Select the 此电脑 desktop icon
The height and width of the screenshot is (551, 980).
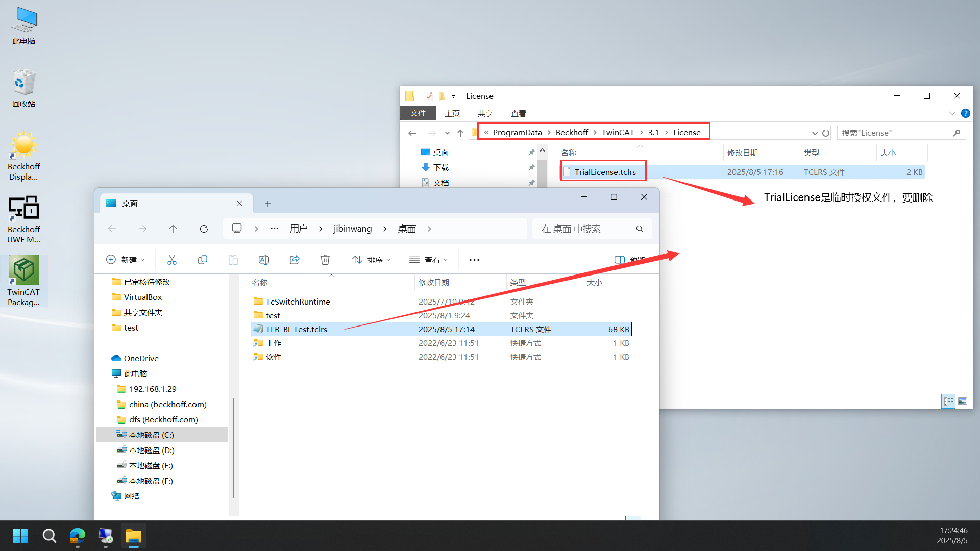23,26
